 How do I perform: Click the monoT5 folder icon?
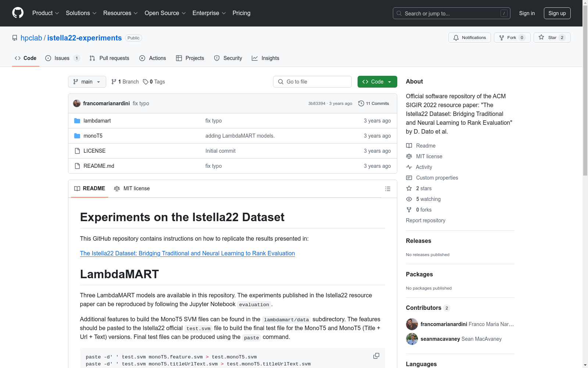77,136
